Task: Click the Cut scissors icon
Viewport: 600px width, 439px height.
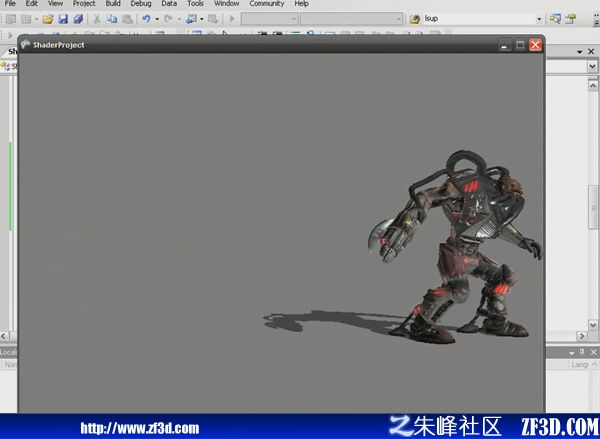Action: coord(97,18)
